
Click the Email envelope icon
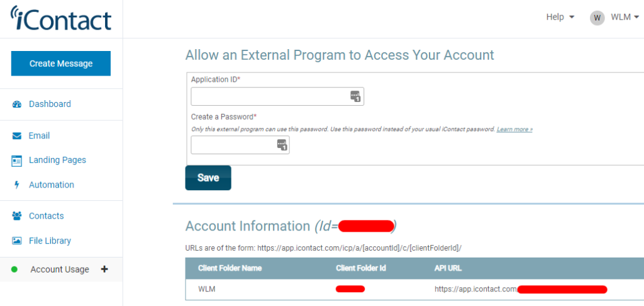(17, 136)
